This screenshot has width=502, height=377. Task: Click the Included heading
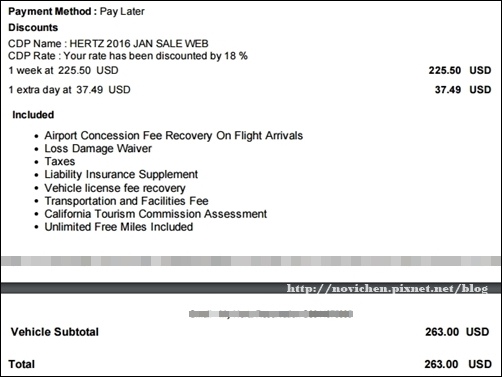pos(33,115)
